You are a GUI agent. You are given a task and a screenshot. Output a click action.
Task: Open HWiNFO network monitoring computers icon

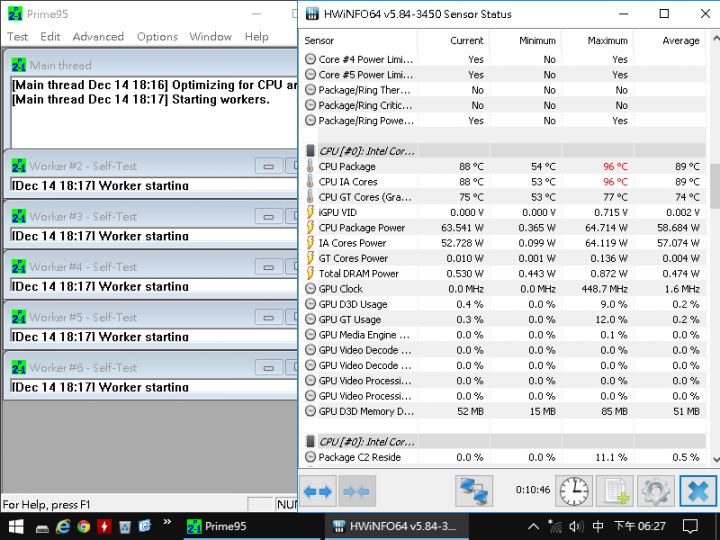click(474, 491)
